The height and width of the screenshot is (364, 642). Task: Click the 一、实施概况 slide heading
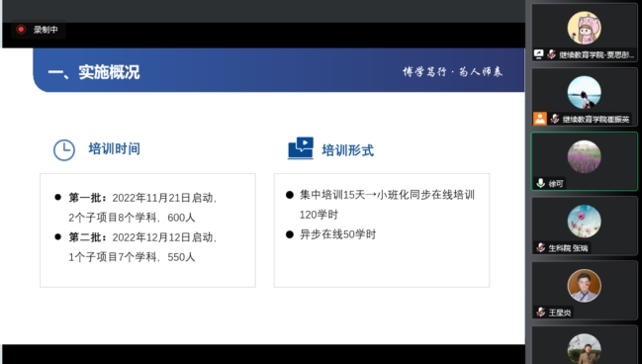coord(94,72)
